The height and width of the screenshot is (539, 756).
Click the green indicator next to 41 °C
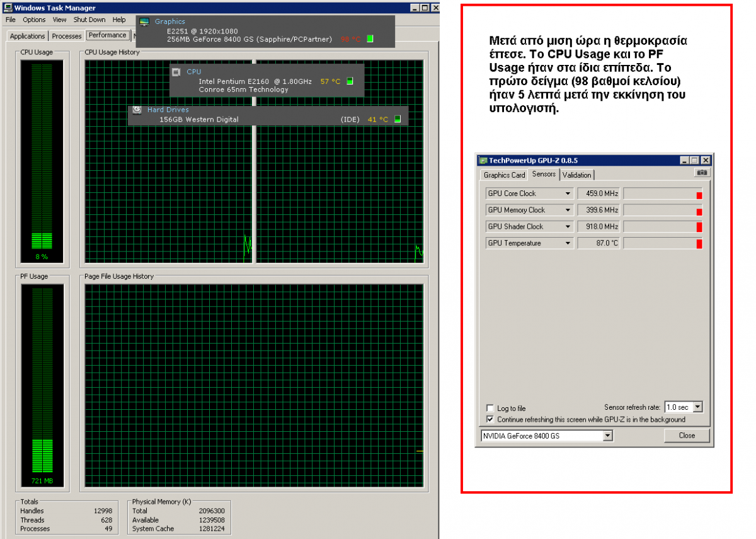click(x=397, y=119)
